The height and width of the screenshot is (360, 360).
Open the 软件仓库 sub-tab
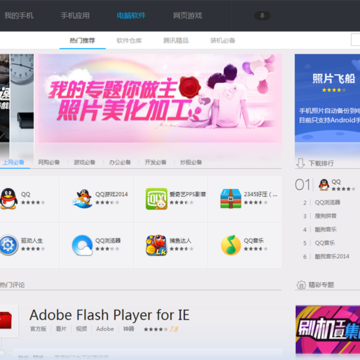click(129, 41)
